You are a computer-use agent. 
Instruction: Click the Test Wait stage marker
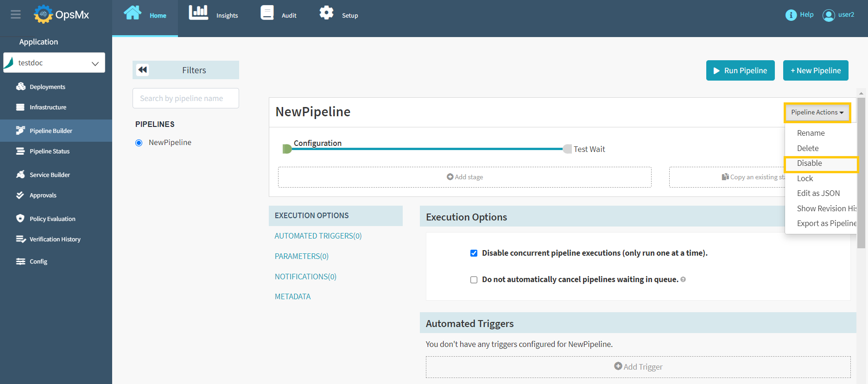(x=567, y=149)
